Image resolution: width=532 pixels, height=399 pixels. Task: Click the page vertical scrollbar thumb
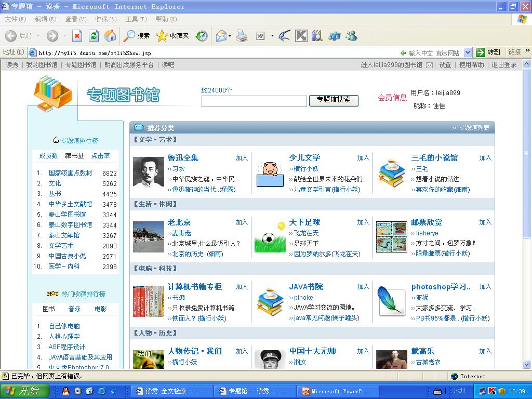coord(527,153)
